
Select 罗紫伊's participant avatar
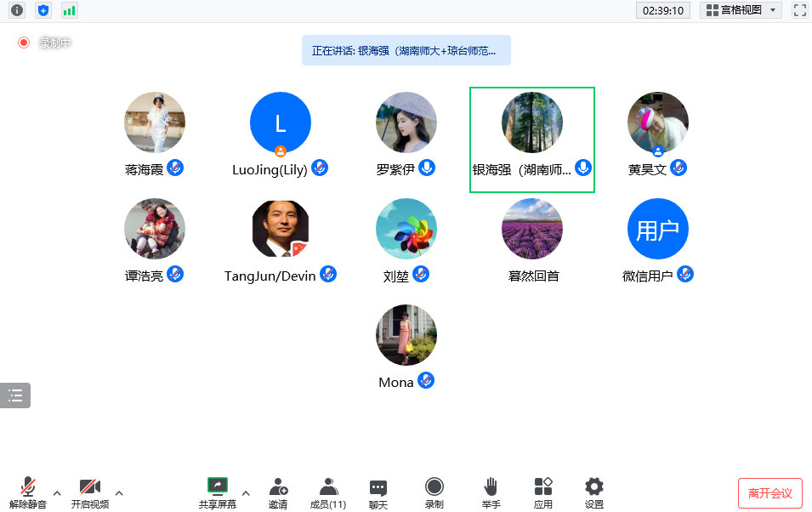[406, 122]
